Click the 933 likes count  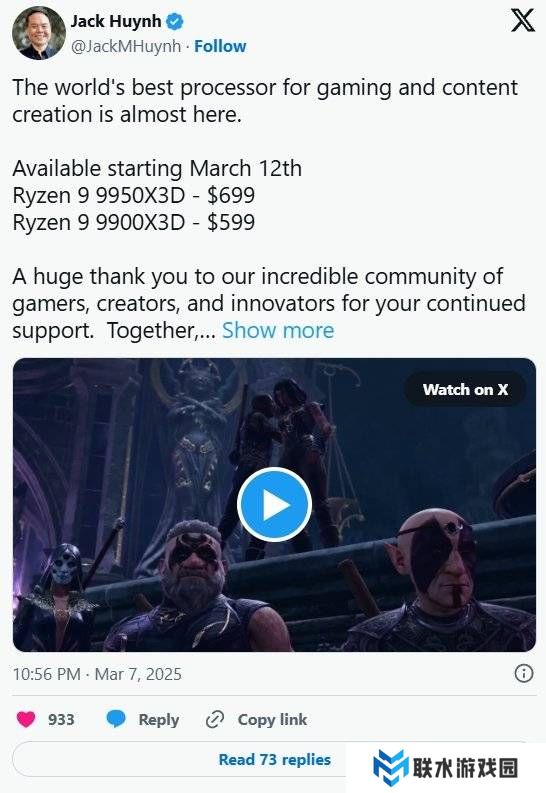(x=61, y=719)
